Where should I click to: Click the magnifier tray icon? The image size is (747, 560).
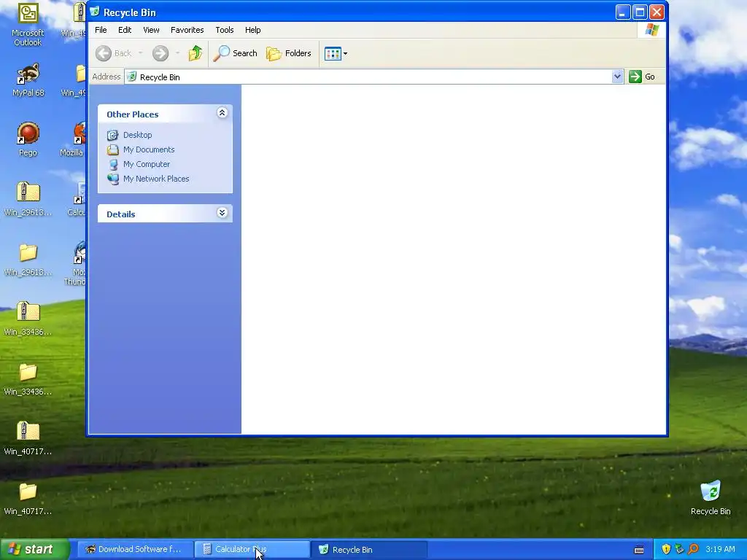693,550
